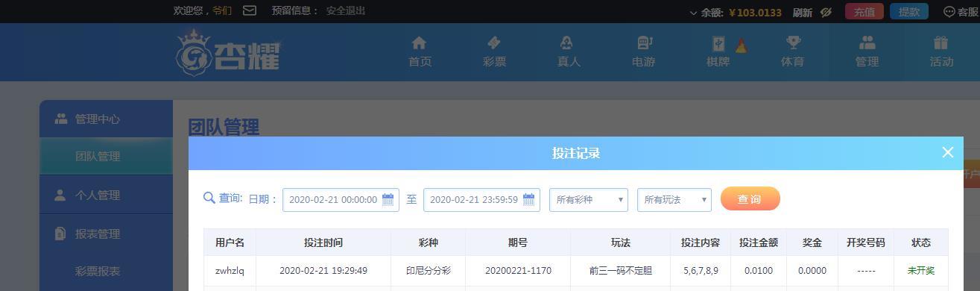The width and height of the screenshot is (980, 291).
Task: Open the end date calendar picker icon
Action: [529, 199]
